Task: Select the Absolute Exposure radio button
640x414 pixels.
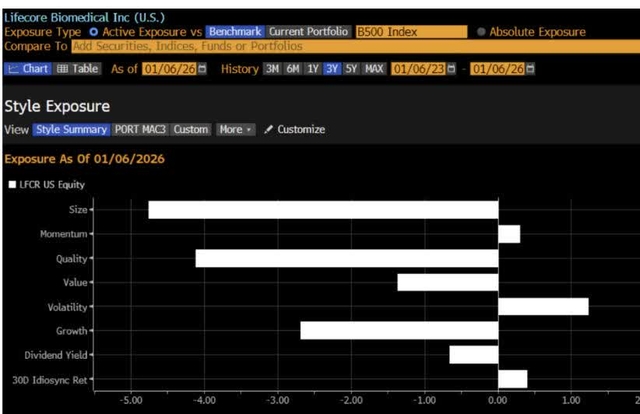Action: click(481, 31)
